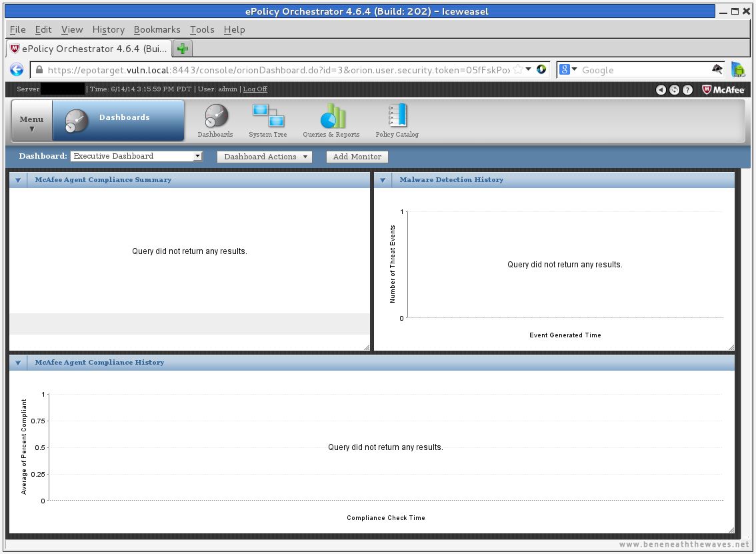Screen dimensions: 756x554
Task: Grab the Malware Detection History resize handle
Action: point(731,347)
